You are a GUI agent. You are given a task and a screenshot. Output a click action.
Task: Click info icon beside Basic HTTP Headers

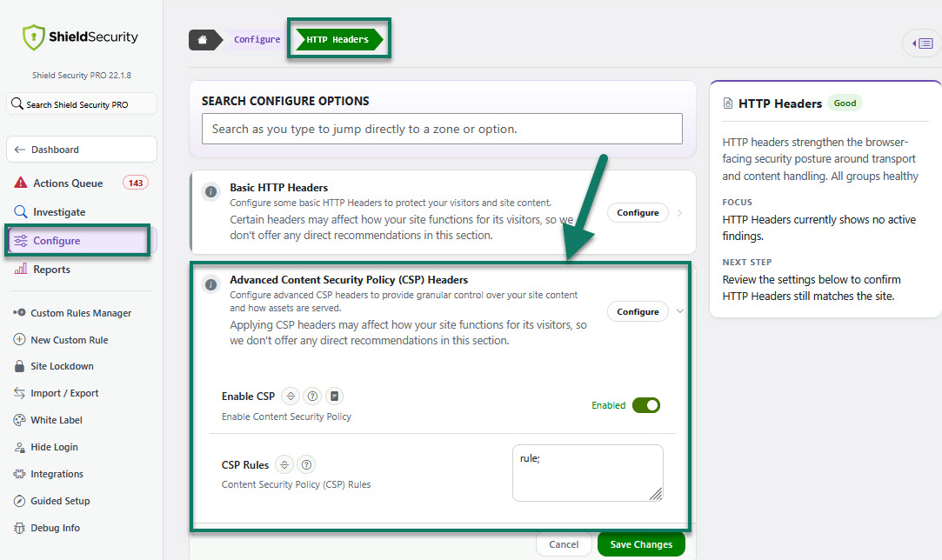tap(210, 191)
